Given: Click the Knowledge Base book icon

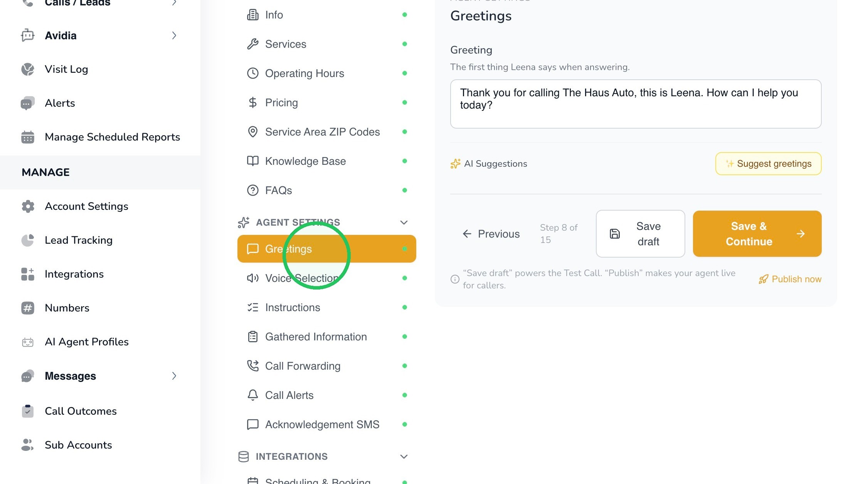Looking at the screenshot, I should (x=253, y=161).
